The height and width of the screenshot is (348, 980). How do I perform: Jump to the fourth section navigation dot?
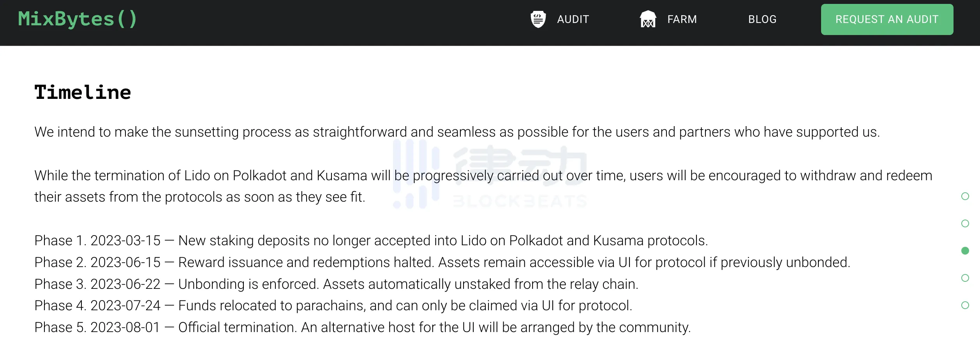point(965,278)
